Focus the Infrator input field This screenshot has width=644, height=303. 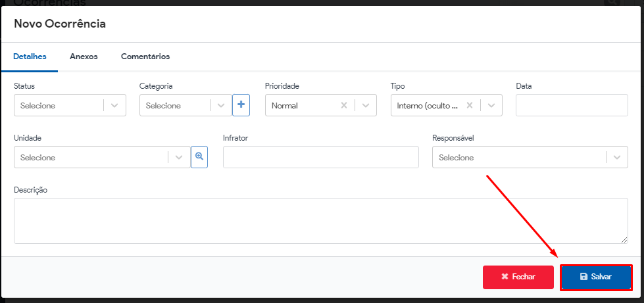[x=321, y=157]
